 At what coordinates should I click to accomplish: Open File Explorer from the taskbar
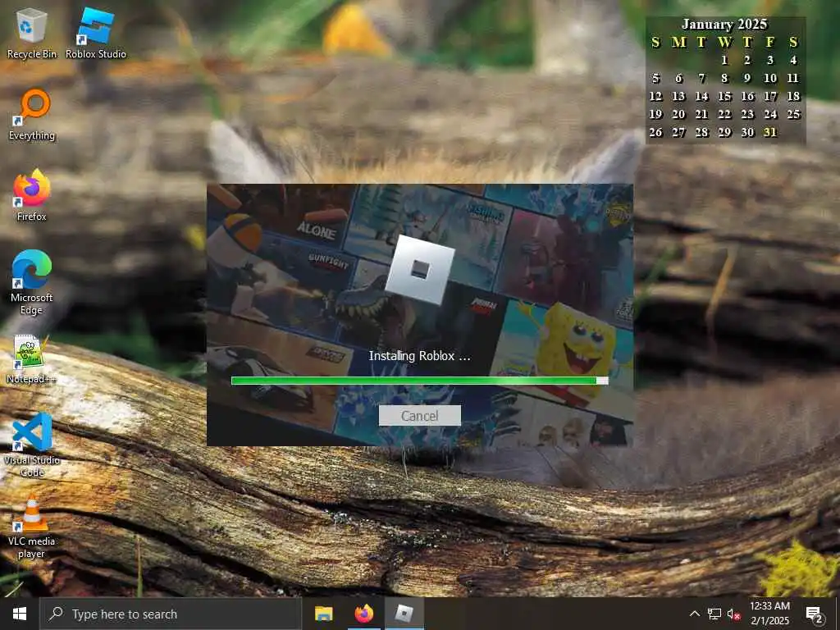[323, 614]
